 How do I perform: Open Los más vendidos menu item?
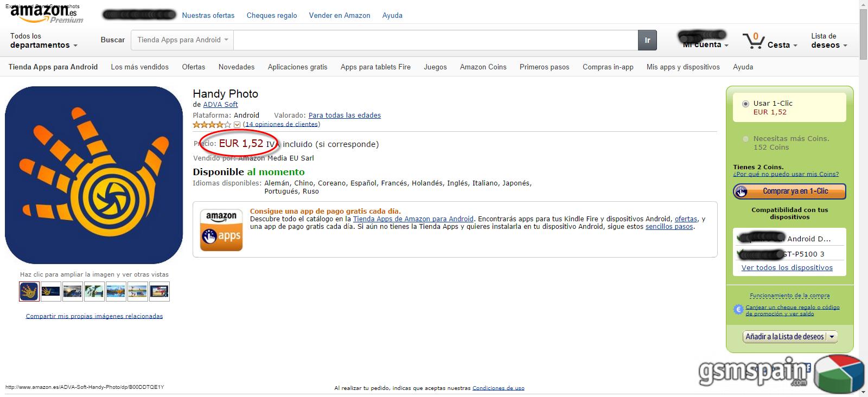[140, 67]
